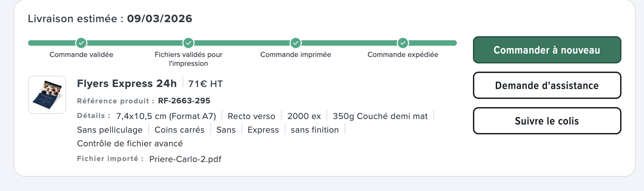Select the 7,4x10,5 cm (Format A7) detail
Image resolution: width=644 pixels, height=191 pixels.
(166, 116)
